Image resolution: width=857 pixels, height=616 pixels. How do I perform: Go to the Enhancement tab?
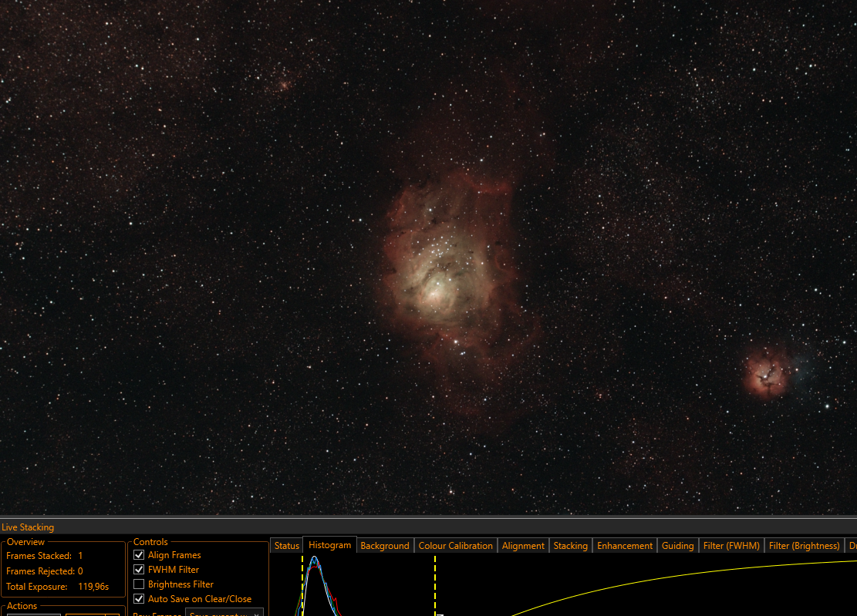pos(625,546)
